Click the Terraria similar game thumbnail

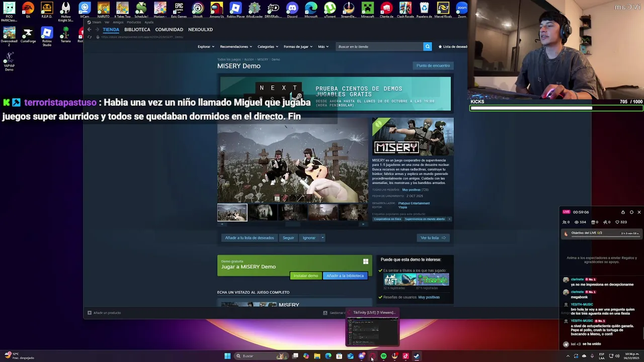pyautogui.click(x=432, y=280)
